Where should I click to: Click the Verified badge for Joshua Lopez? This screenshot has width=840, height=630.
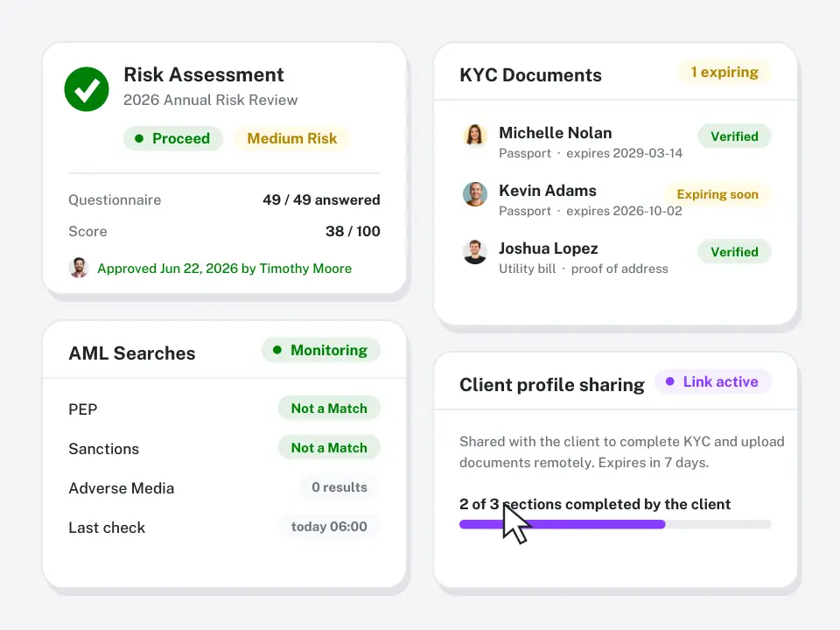point(734,252)
